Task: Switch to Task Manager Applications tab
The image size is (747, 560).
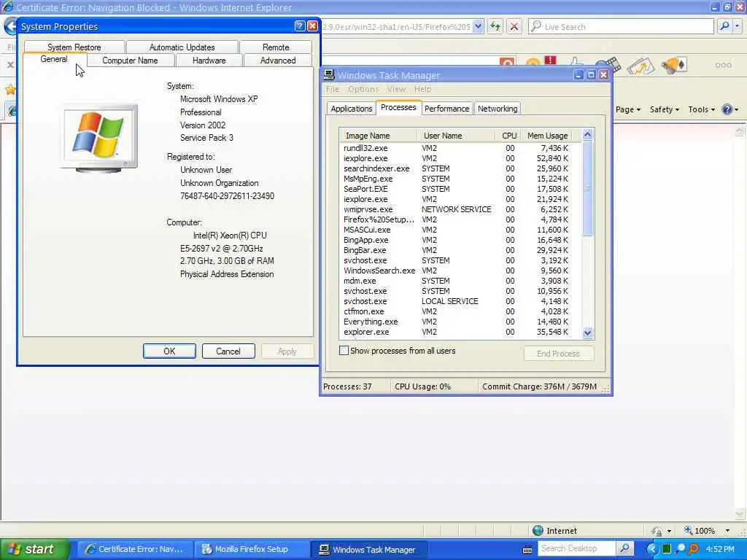Action: 351,109
